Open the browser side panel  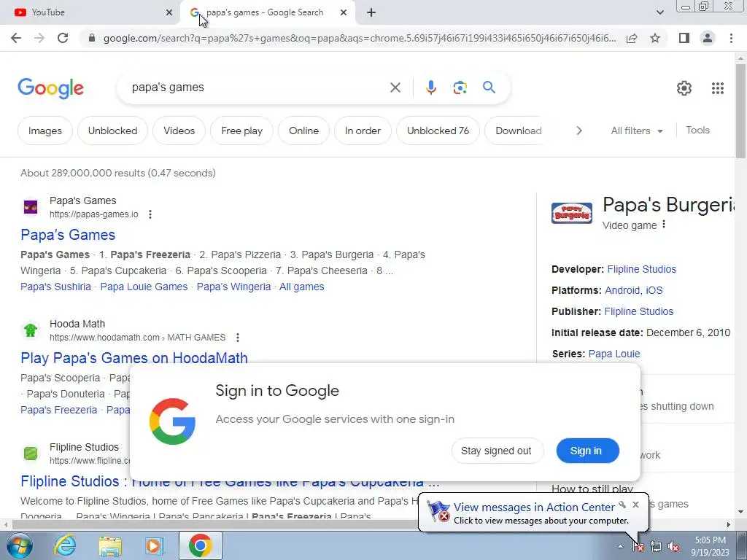(684, 38)
